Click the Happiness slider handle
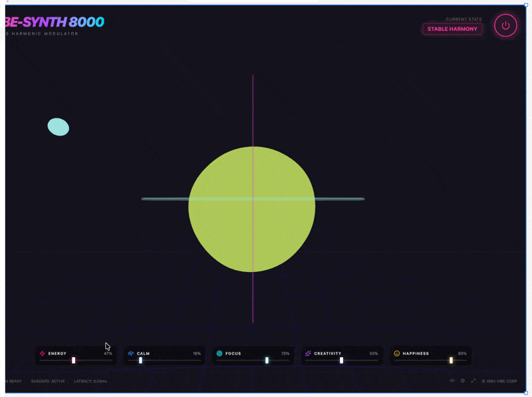The height and width of the screenshot is (397, 532). click(x=451, y=360)
